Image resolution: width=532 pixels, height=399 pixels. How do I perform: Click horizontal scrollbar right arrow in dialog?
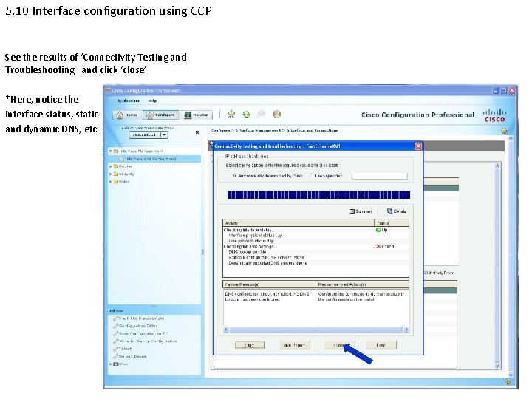click(406, 330)
